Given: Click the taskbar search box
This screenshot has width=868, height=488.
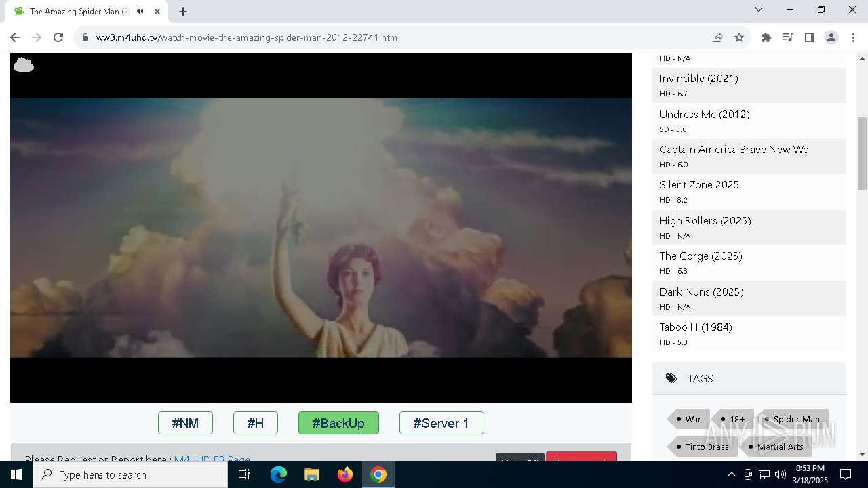Looking at the screenshot, I should (130, 474).
